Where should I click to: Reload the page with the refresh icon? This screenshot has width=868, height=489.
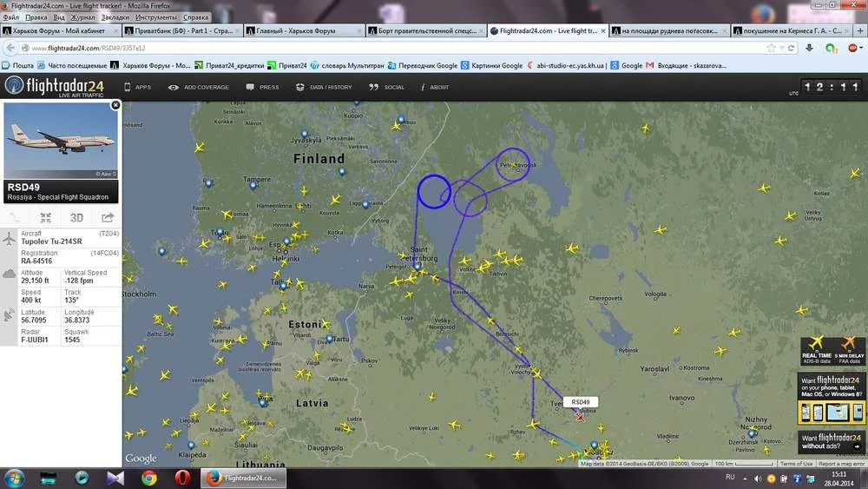791,48
